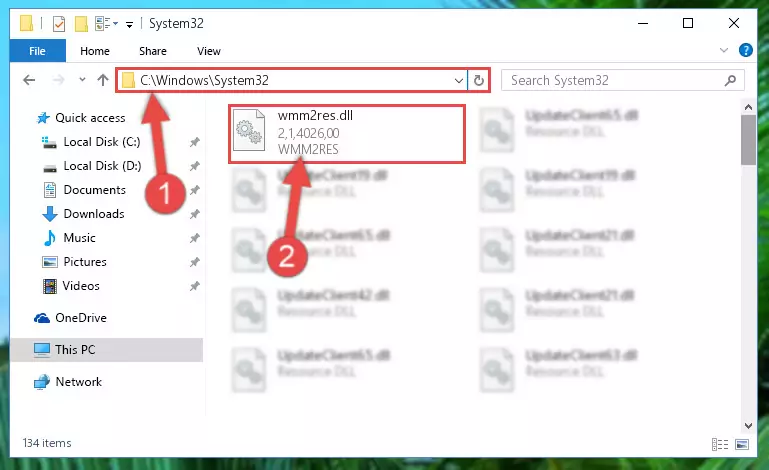Open Music folder in sidebar
Viewport: 769px width, 470px height.
click(70, 238)
